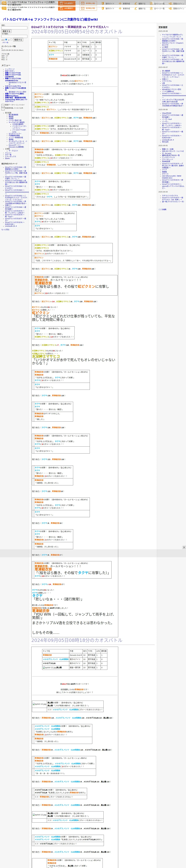
Task: Open 赤い魔導師 in update history
Action: (166, 71)
